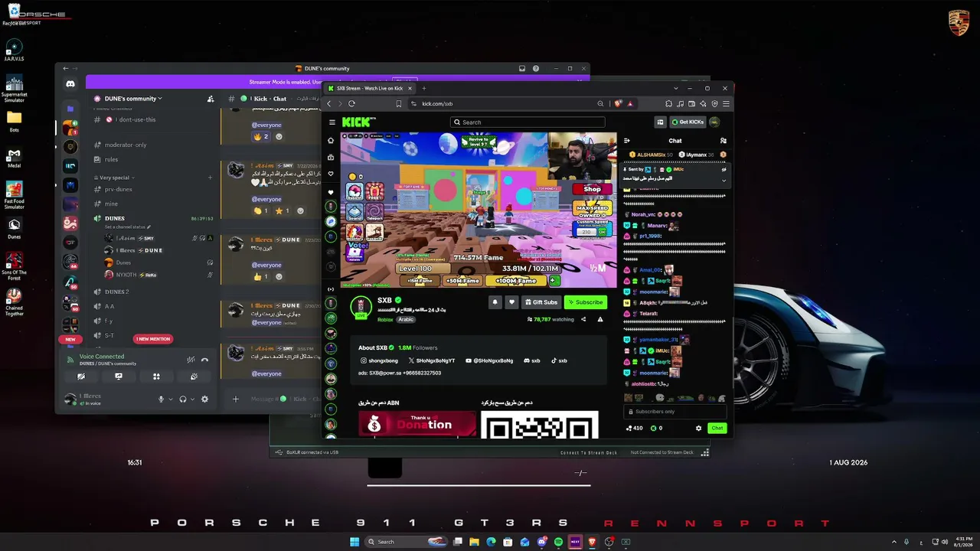Image resolution: width=980 pixels, height=551 pixels.
Task: Expand the Kick sidebar recommended section
Action: [331, 289]
